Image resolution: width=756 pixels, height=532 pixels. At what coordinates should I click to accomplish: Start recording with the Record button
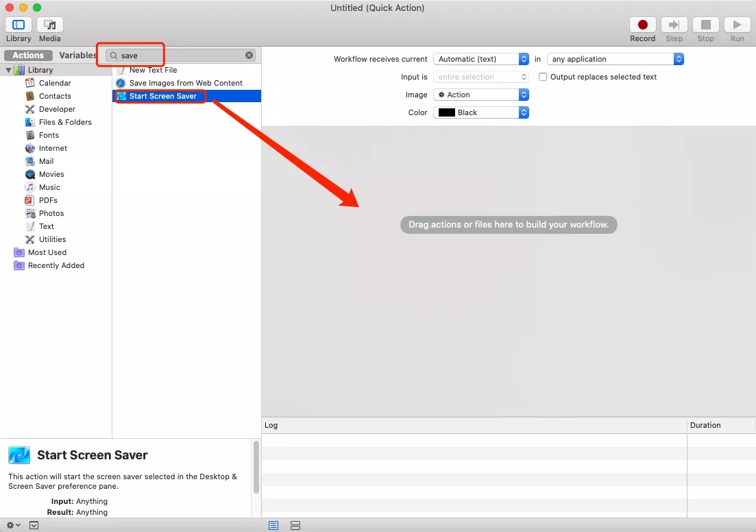(642, 25)
